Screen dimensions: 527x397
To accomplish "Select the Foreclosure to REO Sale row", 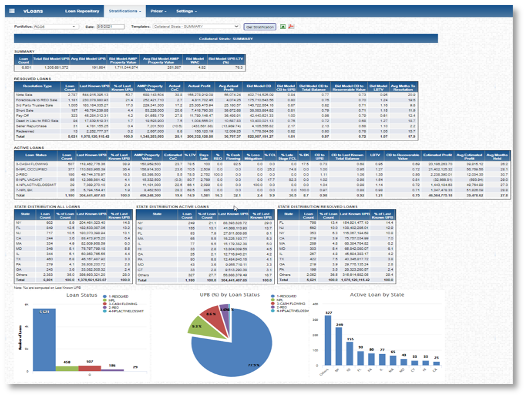I will click(x=216, y=100).
